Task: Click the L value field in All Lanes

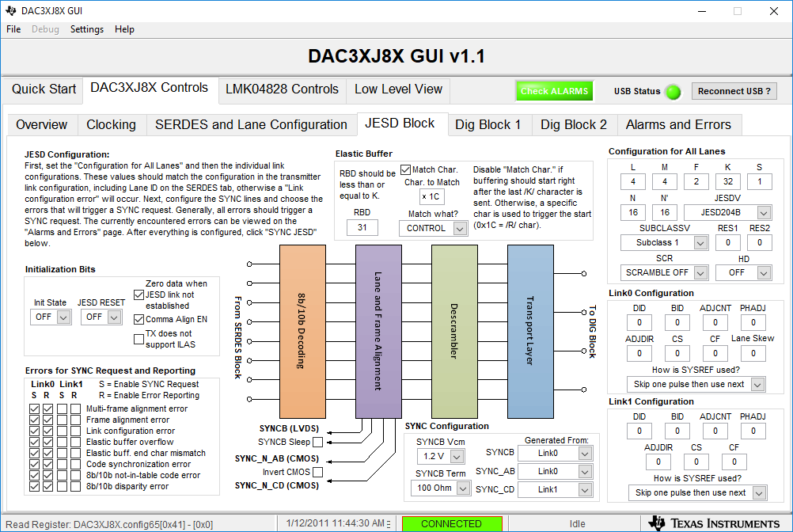Action: click(632, 181)
